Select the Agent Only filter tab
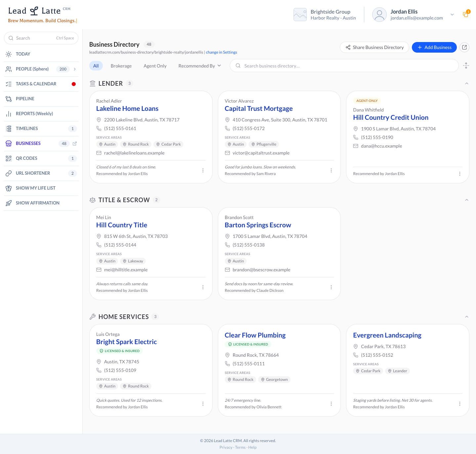This screenshot has height=454, width=476. pyautogui.click(x=155, y=66)
